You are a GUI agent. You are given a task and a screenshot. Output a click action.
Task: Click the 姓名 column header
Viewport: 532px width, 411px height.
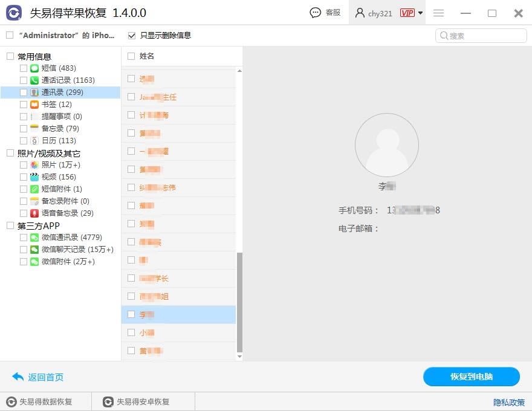click(146, 56)
